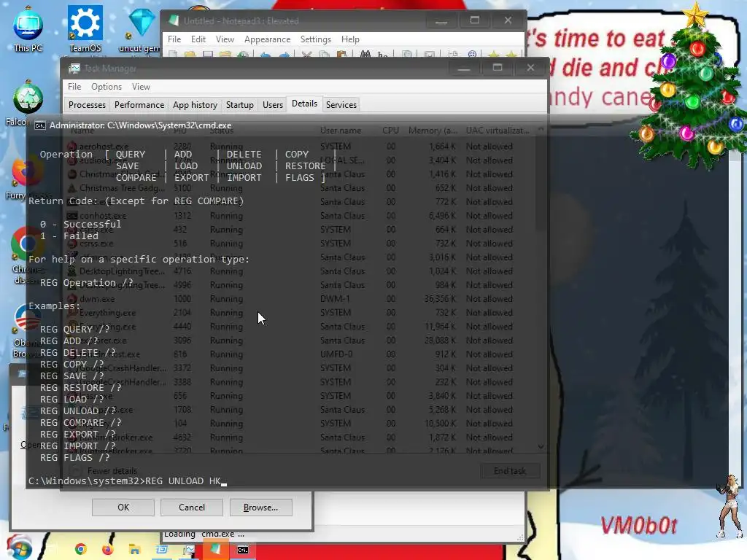Click the dancing figure gadget at bottom right
This screenshot has height=560, width=747.
[x=728, y=506]
